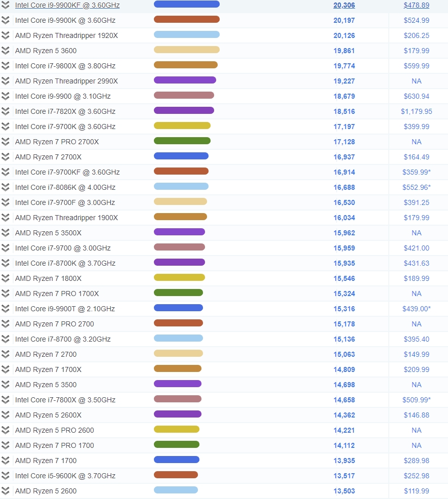Click the score 18,516
The image size is (448, 499).
(x=344, y=111)
